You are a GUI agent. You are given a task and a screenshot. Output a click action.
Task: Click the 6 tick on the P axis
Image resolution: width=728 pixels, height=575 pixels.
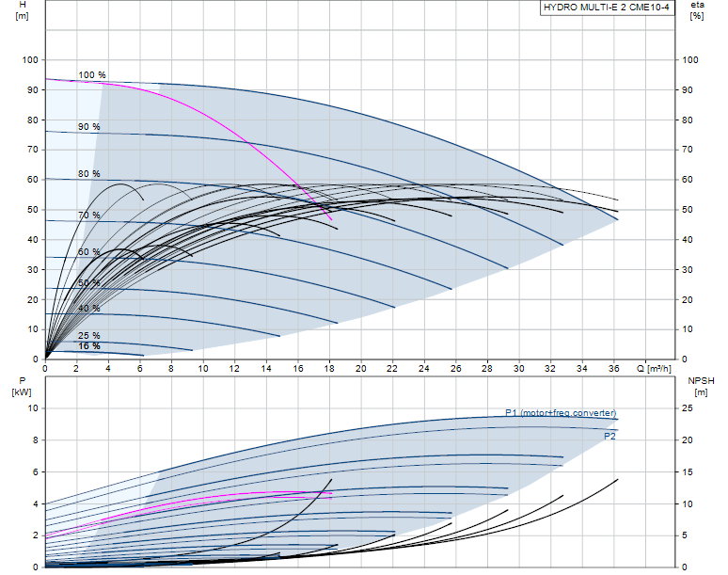coord(36,471)
